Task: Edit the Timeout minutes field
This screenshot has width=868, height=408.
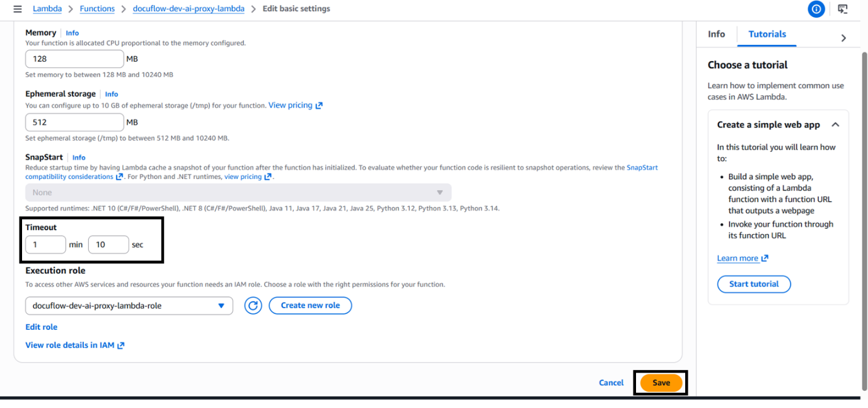Action: click(45, 245)
